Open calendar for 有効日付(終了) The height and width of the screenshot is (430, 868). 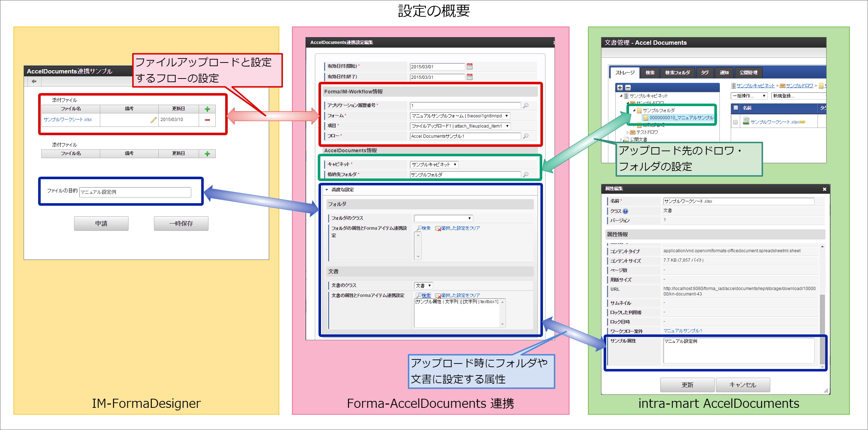point(470,77)
